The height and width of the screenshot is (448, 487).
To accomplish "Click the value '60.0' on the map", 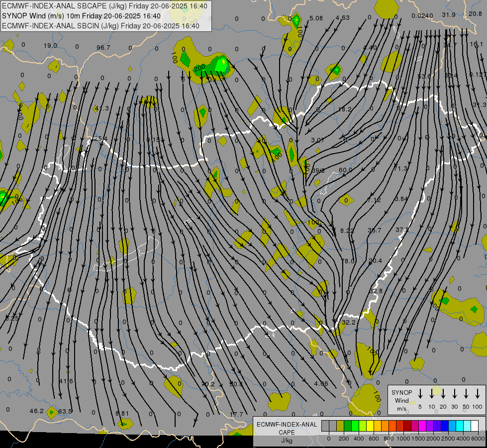I will pyautogui.click(x=345, y=170).
